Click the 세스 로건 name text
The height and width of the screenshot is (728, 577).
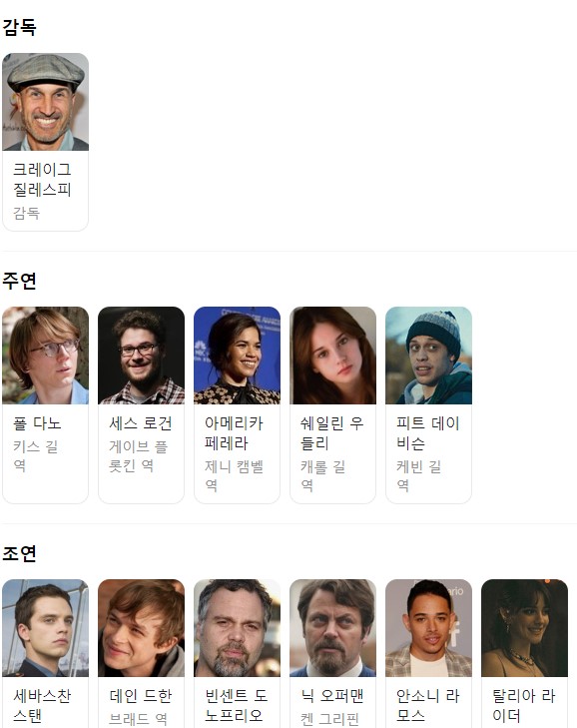(141, 423)
